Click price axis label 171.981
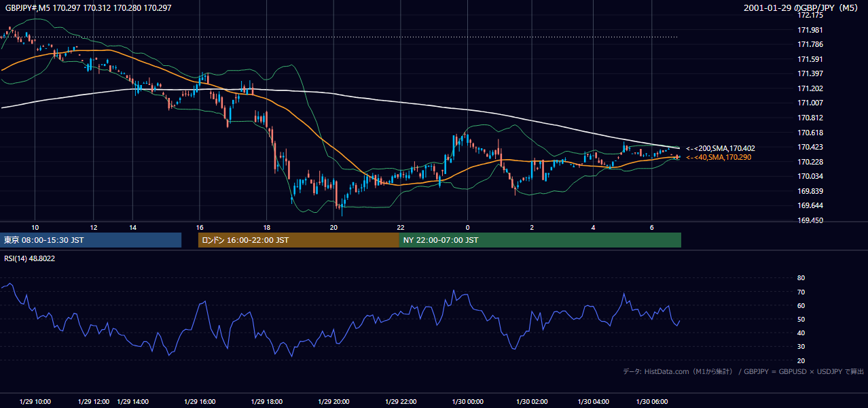868x408 pixels. click(x=810, y=30)
